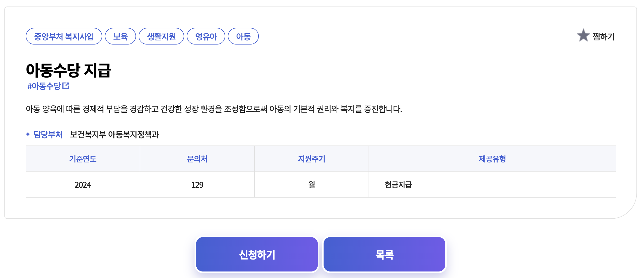Click the 제공유형 column header
Image resolution: width=644 pixels, height=278 pixels.
pyautogui.click(x=492, y=159)
